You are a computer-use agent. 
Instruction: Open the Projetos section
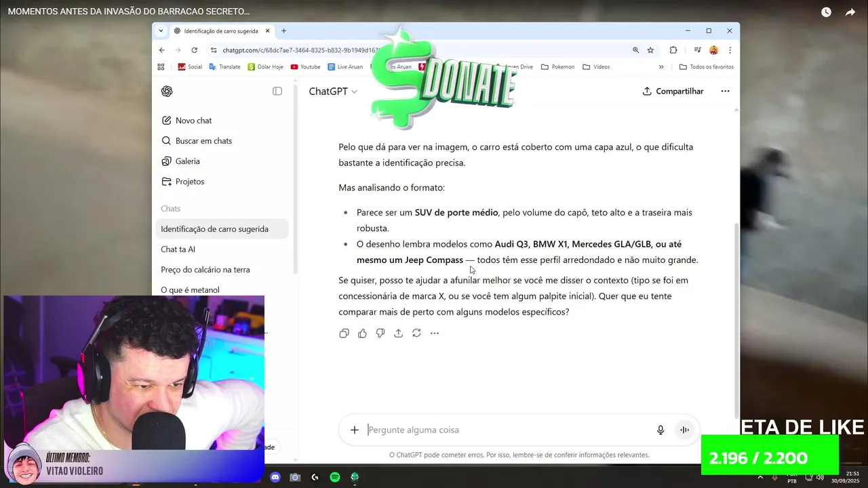point(182,182)
